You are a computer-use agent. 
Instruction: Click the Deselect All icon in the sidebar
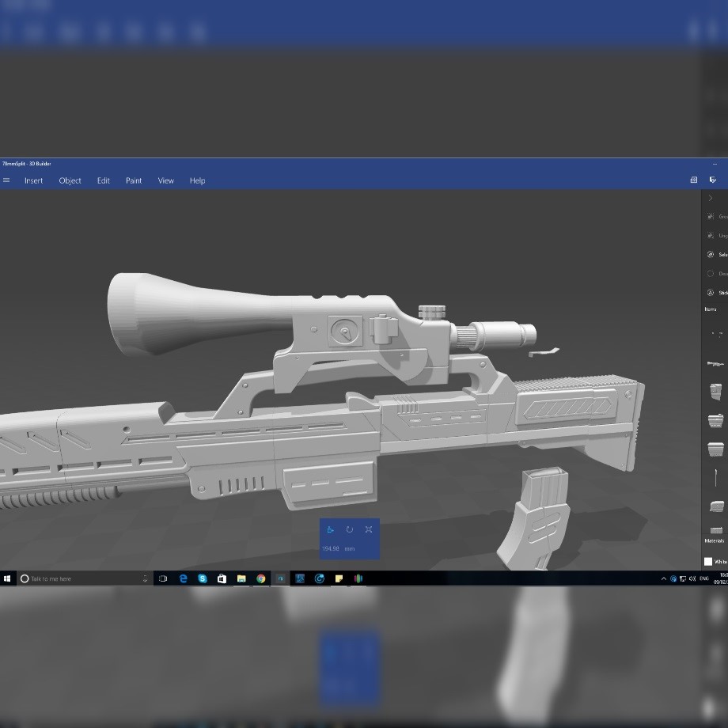point(711,273)
